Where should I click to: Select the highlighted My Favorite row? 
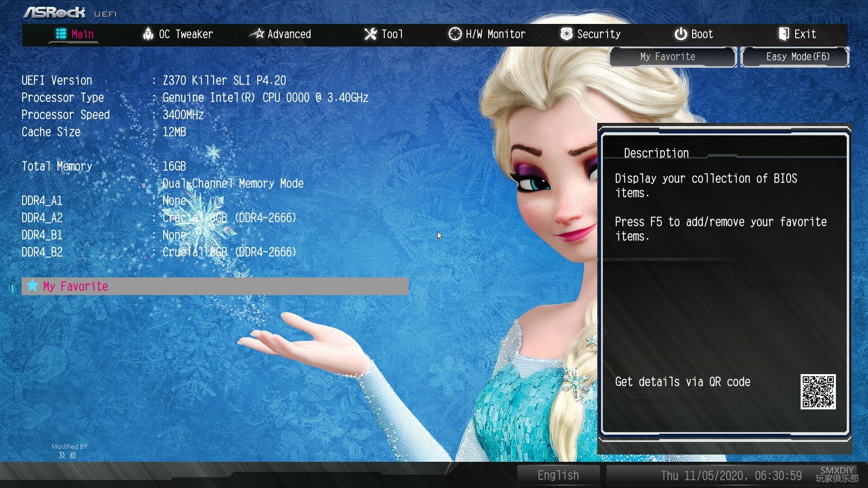pos(215,286)
